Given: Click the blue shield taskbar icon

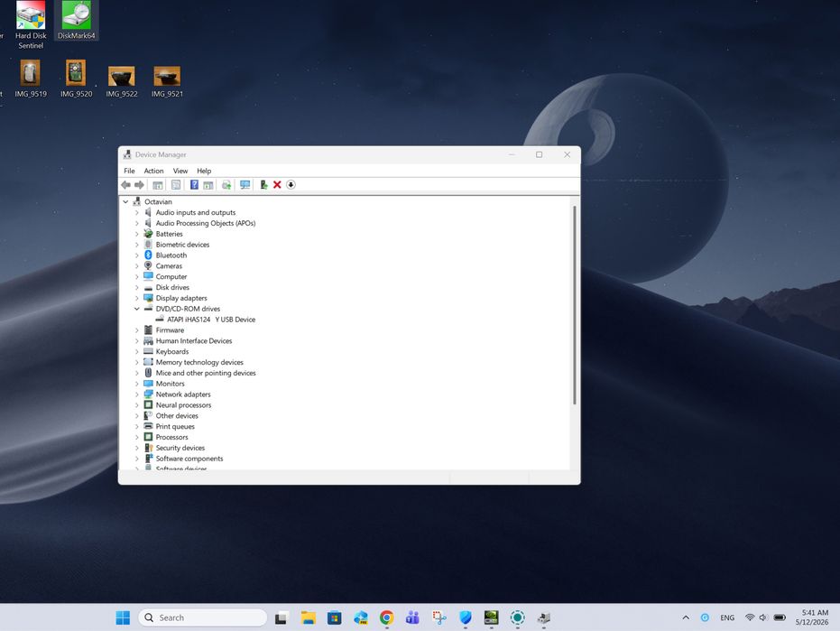Looking at the screenshot, I should tap(465, 618).
